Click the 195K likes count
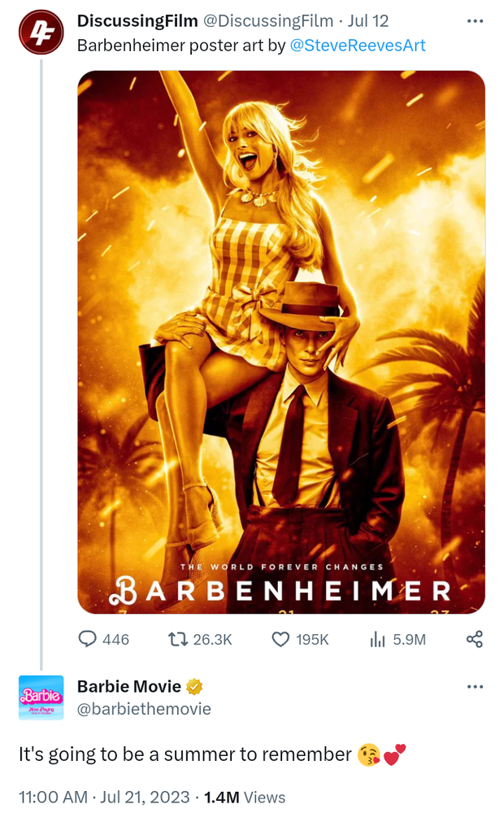504x826 pixels. [x=312, y=640]
